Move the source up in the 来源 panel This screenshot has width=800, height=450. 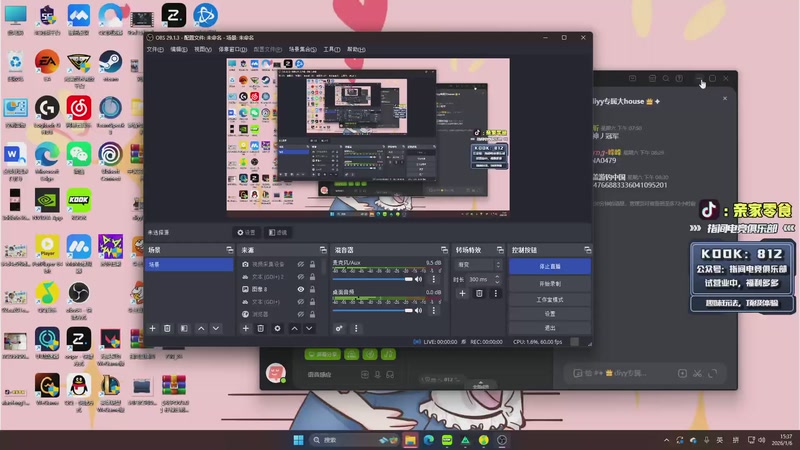[x=294, y=329]
